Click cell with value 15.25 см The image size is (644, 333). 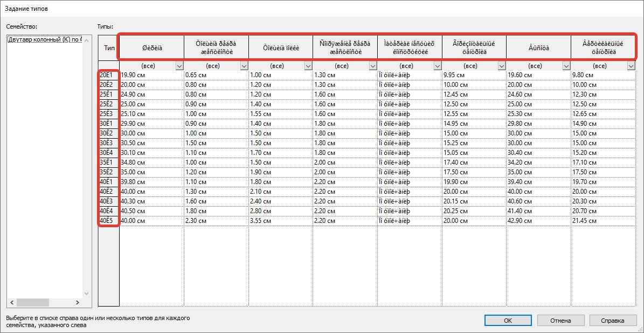(x=474, y=142)
